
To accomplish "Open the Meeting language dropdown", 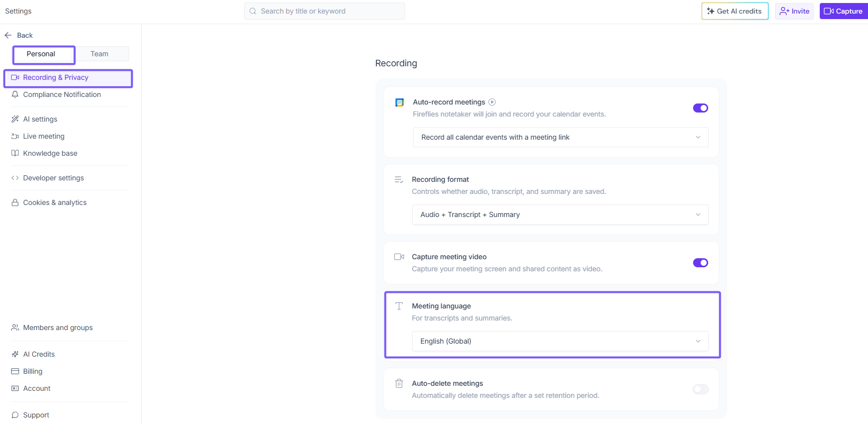I will click(560, 341).
